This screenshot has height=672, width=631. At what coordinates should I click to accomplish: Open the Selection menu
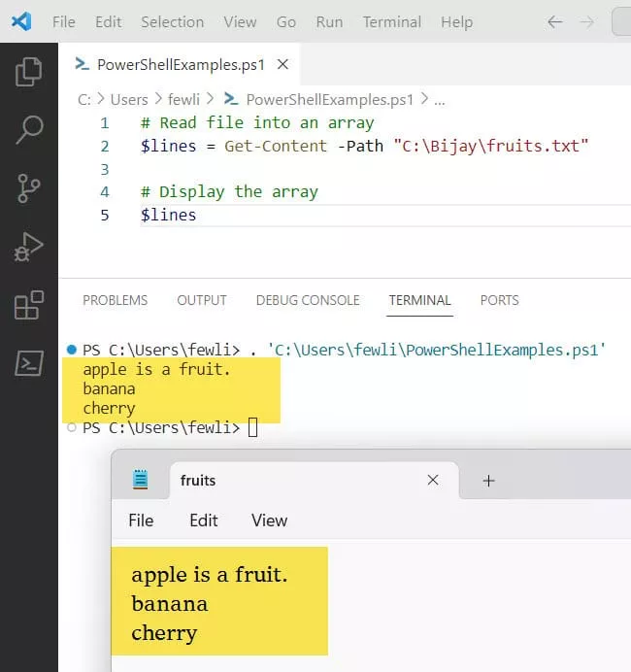172,21
